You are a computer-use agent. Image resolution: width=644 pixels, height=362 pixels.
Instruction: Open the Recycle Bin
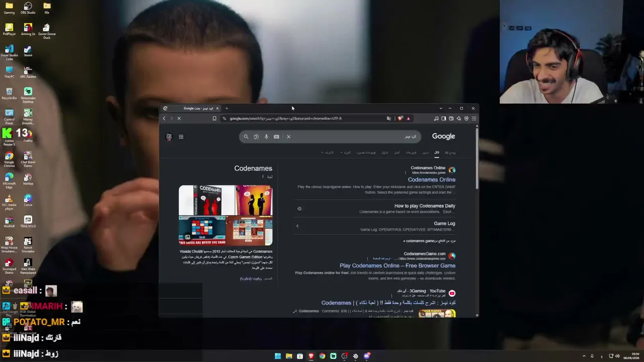[9, 94]
